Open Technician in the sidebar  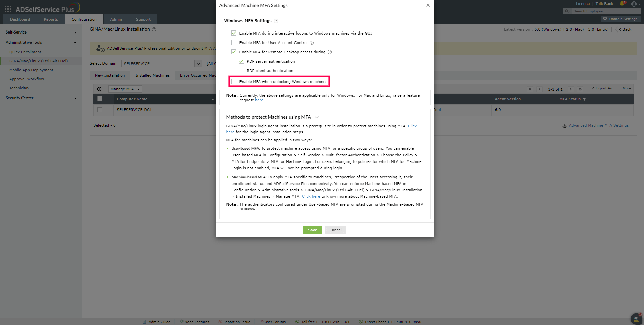(19, 88)
